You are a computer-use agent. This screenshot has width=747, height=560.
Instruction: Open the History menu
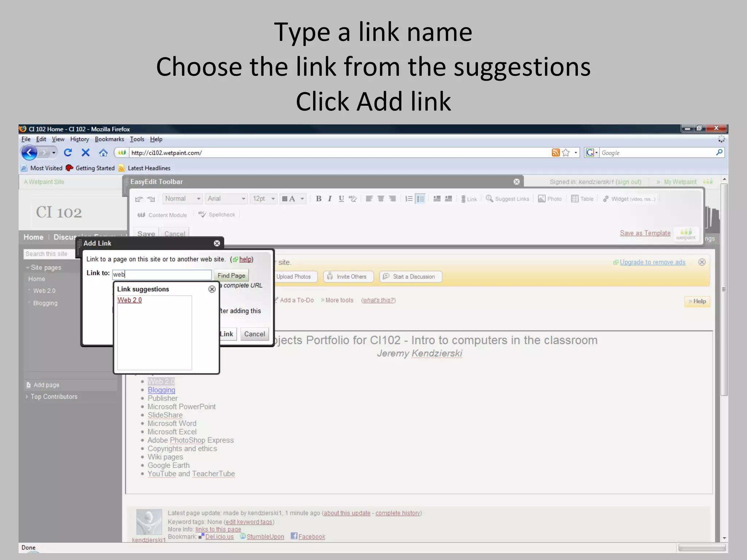(x=80, y=139)
